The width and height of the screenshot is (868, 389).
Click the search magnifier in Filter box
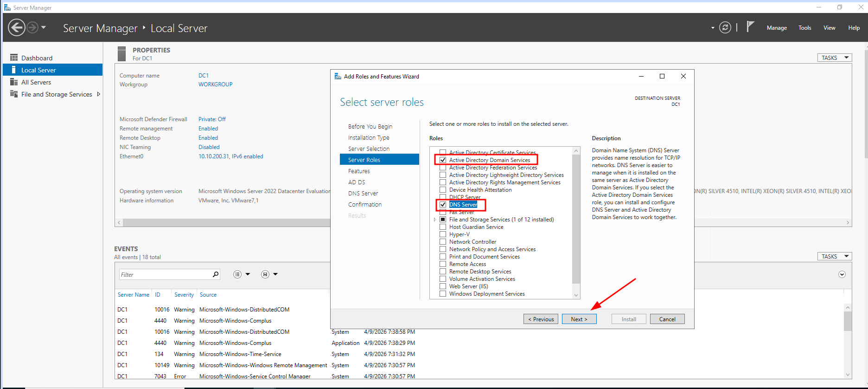[215, 274]
